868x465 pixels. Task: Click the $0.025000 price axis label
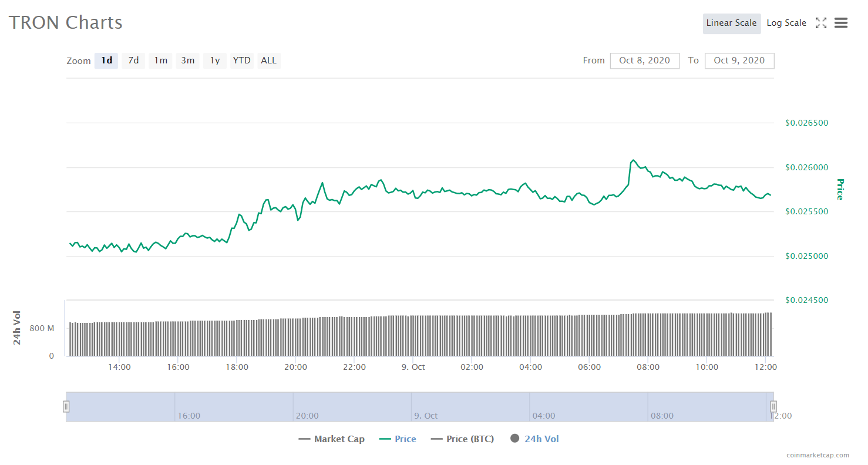click(807, 256)
